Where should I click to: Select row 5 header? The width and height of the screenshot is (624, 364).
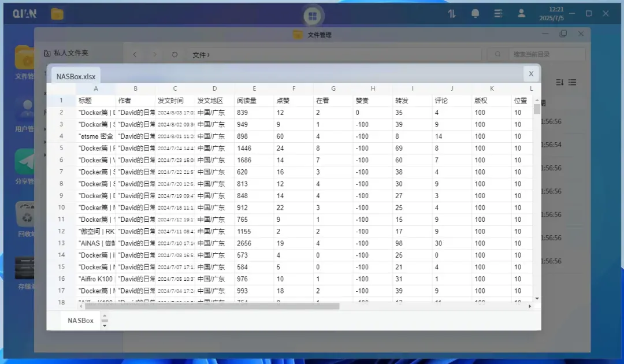pos(61,148)
